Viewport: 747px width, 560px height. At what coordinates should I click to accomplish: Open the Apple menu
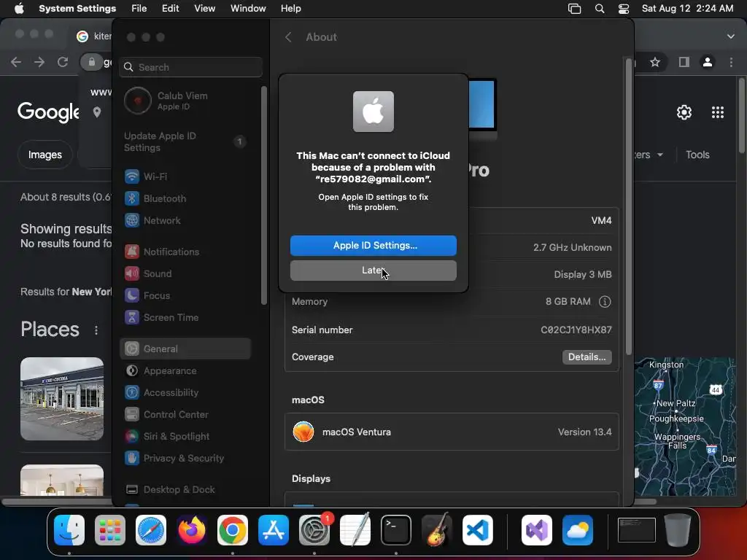(x=19, y=9)
